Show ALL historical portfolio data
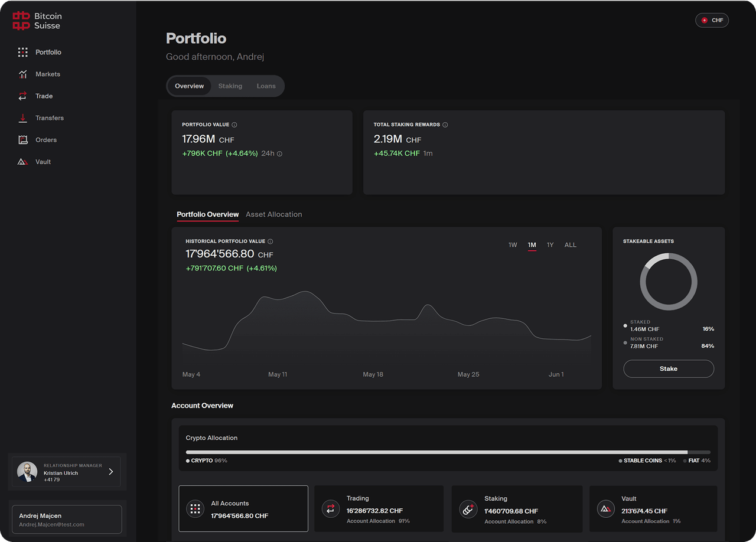756x542 pixels. [x=570, y=245]
